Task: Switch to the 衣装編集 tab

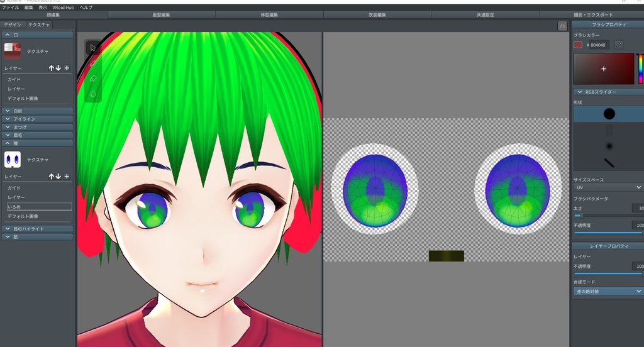Action: [377, 15]
